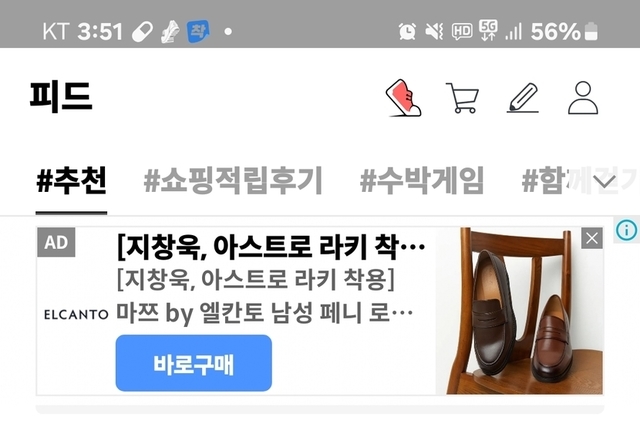Expand the hashtag tab list chevron
The height and width of the screenshot is (440, 640).
(605, 180)
